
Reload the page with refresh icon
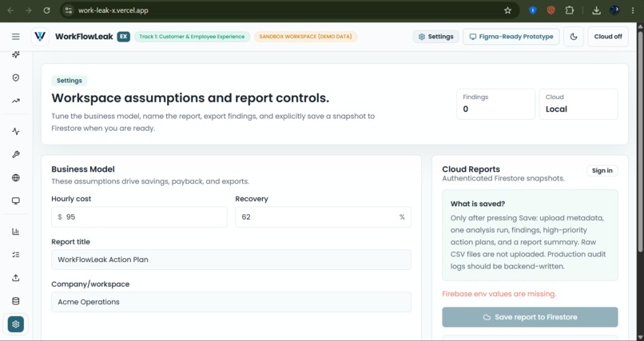coord(46,10)
